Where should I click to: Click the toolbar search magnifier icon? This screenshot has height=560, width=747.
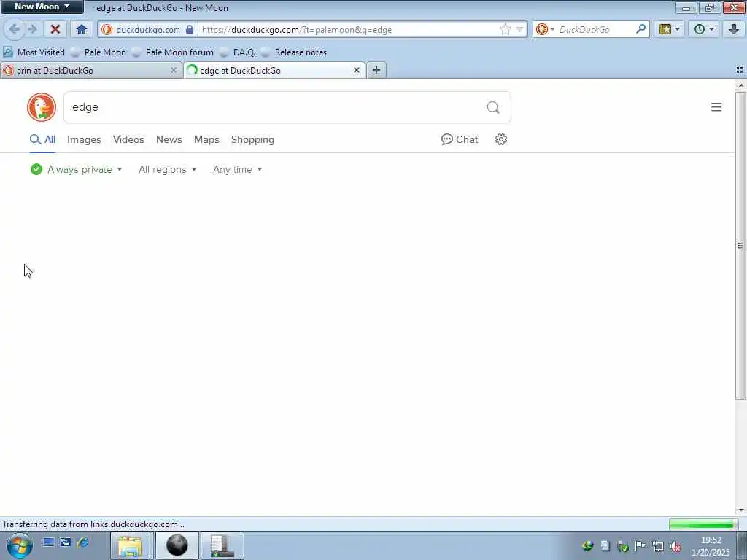click(x=640, y=29)
